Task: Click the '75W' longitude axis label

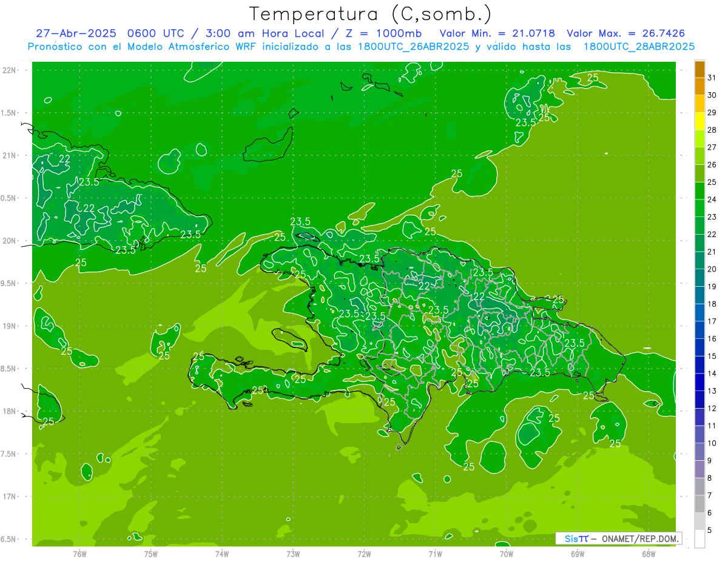Action: [x=151, y=554]
